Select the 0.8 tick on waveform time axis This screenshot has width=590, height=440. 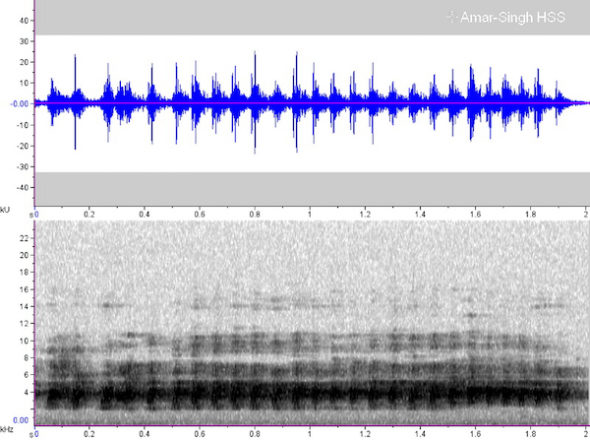coord(255,214)
